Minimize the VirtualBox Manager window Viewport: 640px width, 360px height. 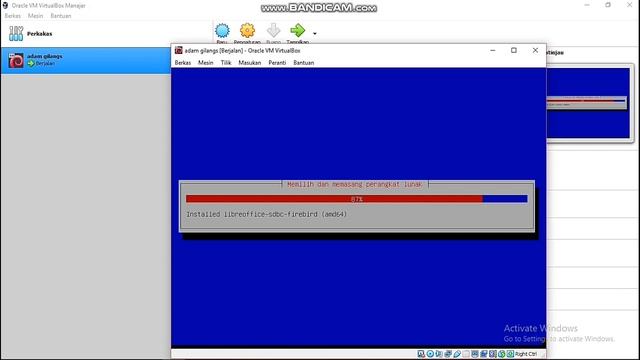(587, 5)
